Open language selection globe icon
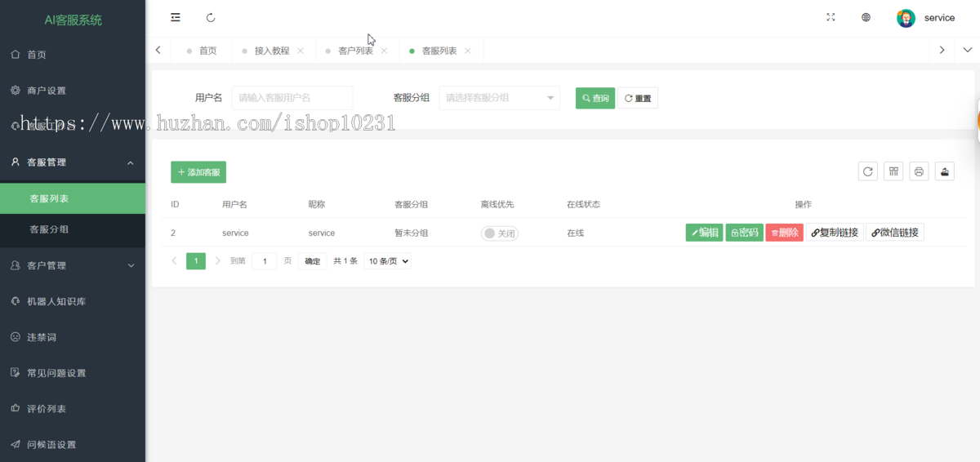The image size is (980, 462). coord(866,17)
